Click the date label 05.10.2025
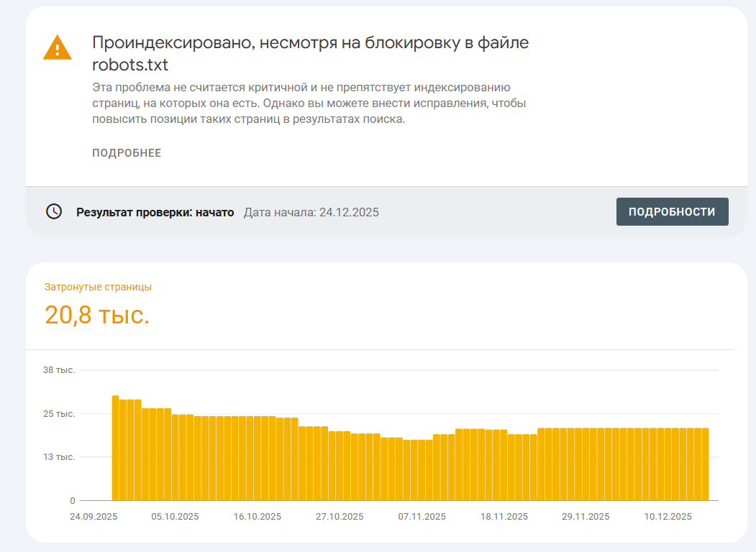The width and height of the screenshot is (756, 552). point(175,516)
